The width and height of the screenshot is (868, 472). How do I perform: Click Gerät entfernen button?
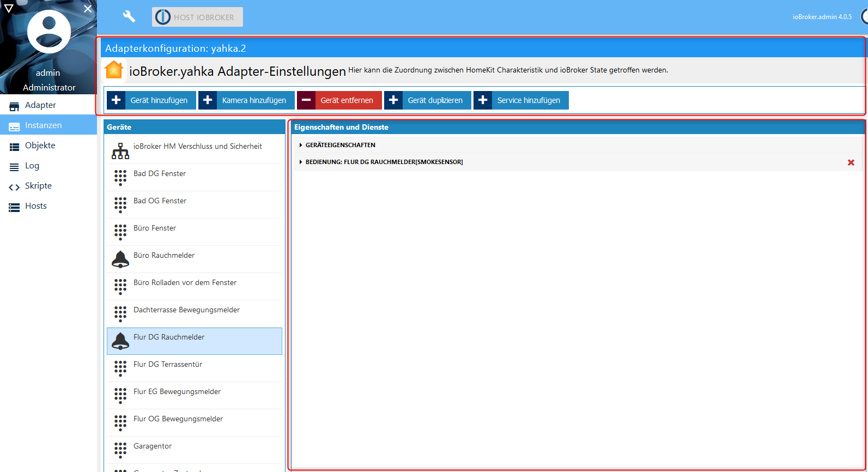[339, 100]
